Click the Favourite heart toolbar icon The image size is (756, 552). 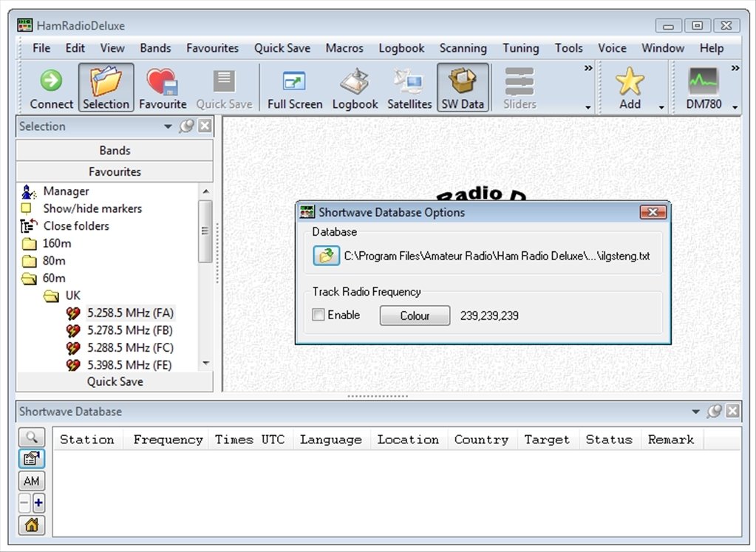pyautogui.click(x=163, y=88)
